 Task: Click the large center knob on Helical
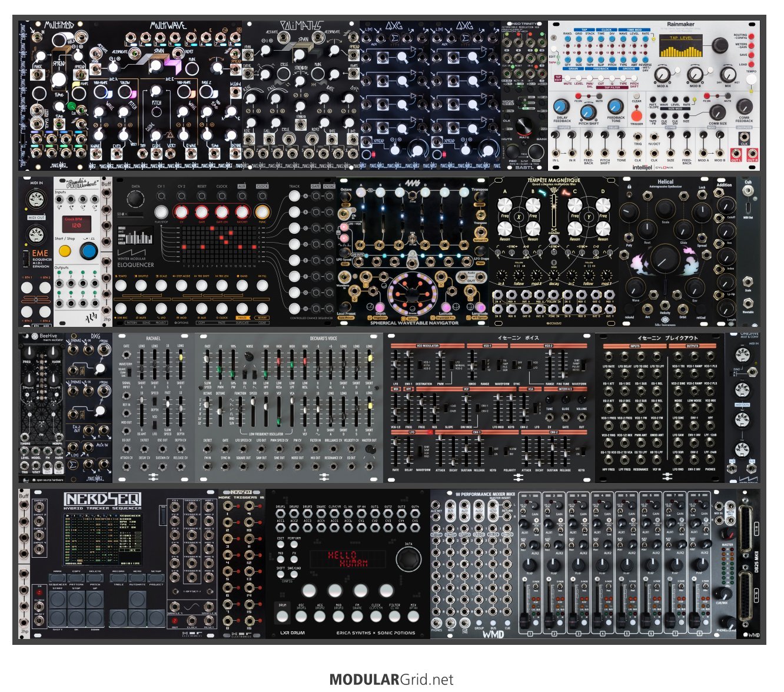[x=665, y=257]
